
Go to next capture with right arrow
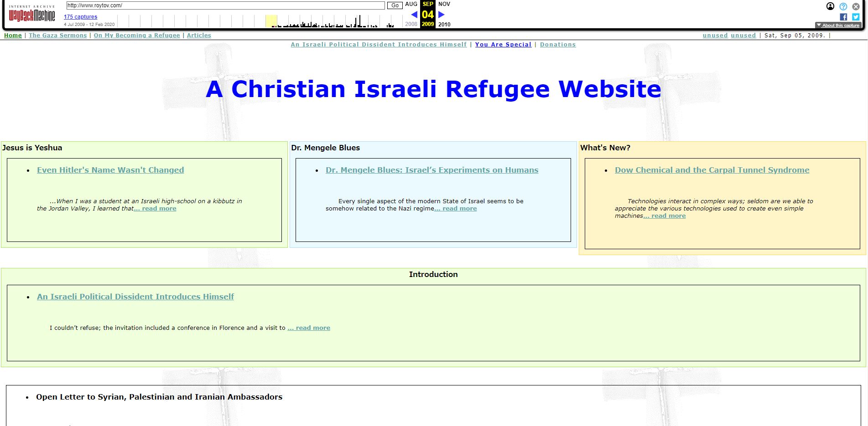441,15
